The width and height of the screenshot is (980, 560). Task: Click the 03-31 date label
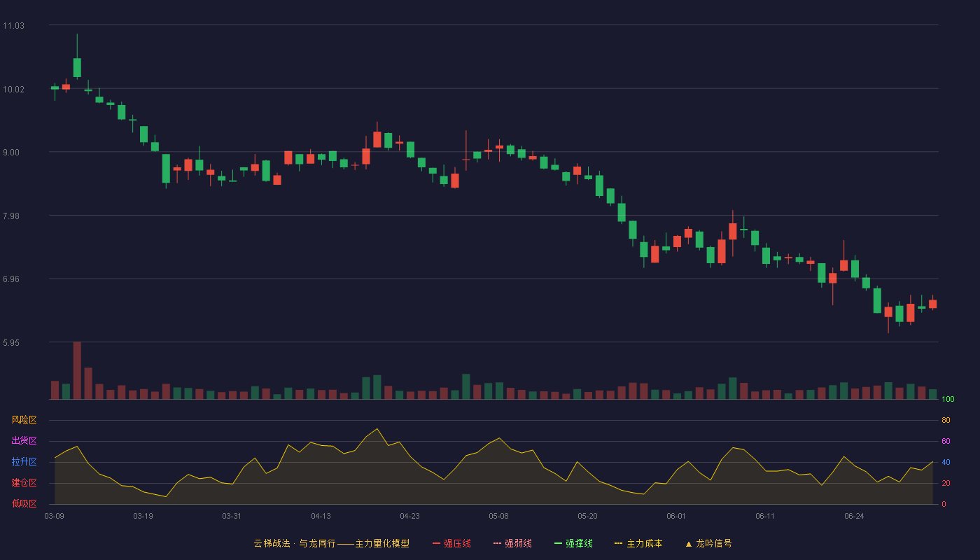coord(232,516)
